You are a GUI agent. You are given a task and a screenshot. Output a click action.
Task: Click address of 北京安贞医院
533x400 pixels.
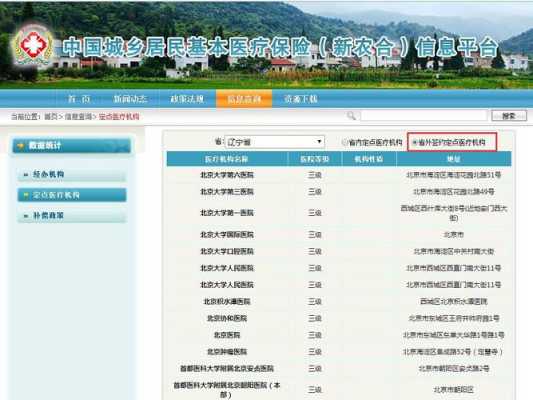[x=453, y=368]
